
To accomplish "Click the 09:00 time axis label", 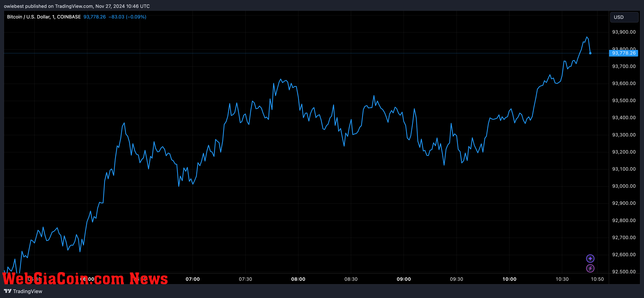I will pos(404,279).
